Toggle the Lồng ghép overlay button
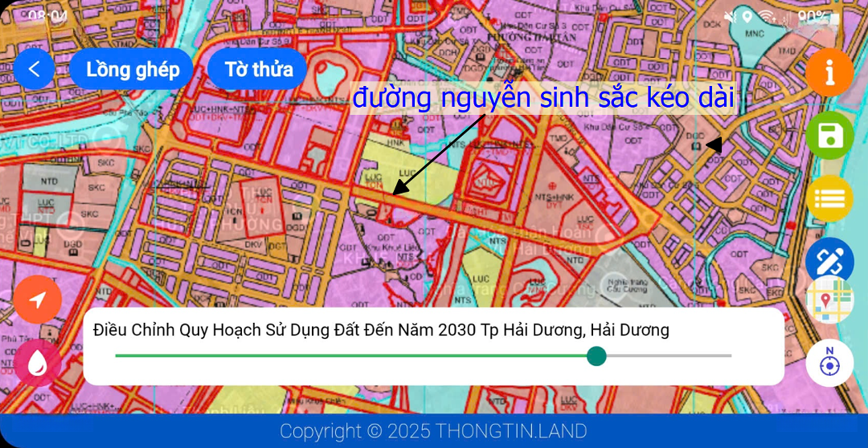The height and width of the screenshot is (448, 868). point(132,69)
